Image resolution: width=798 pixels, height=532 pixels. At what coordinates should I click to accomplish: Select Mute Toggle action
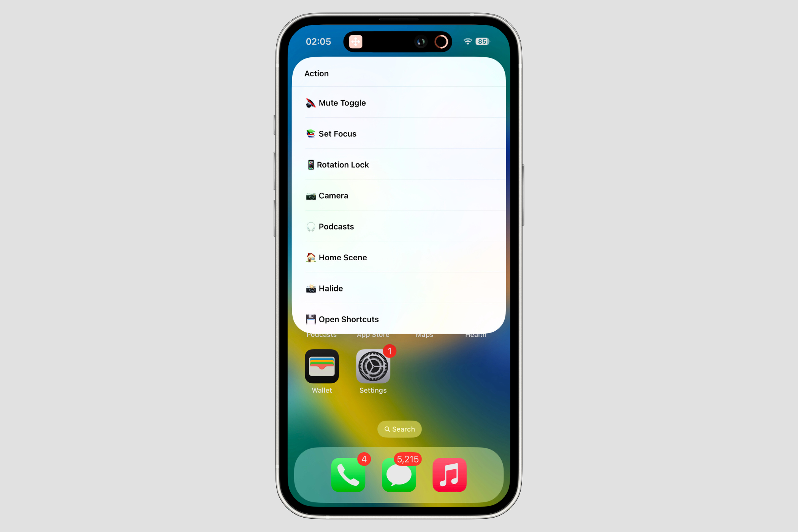399,102
